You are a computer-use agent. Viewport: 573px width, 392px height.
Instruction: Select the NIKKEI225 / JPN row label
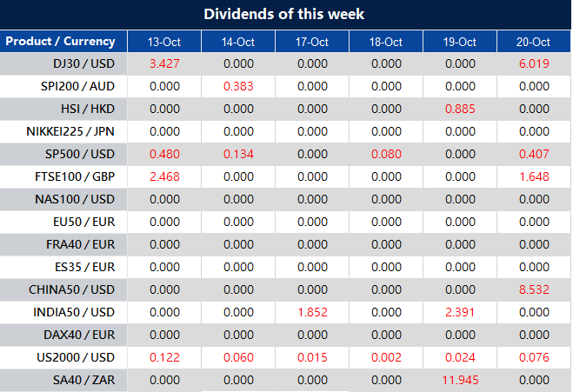(x=71, y=132)
